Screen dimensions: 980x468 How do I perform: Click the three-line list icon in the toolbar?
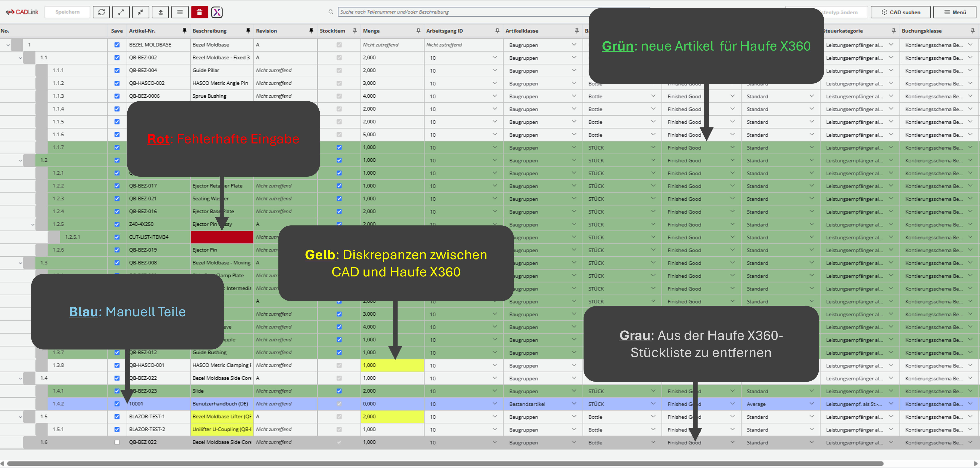click(x=180, y=12)
